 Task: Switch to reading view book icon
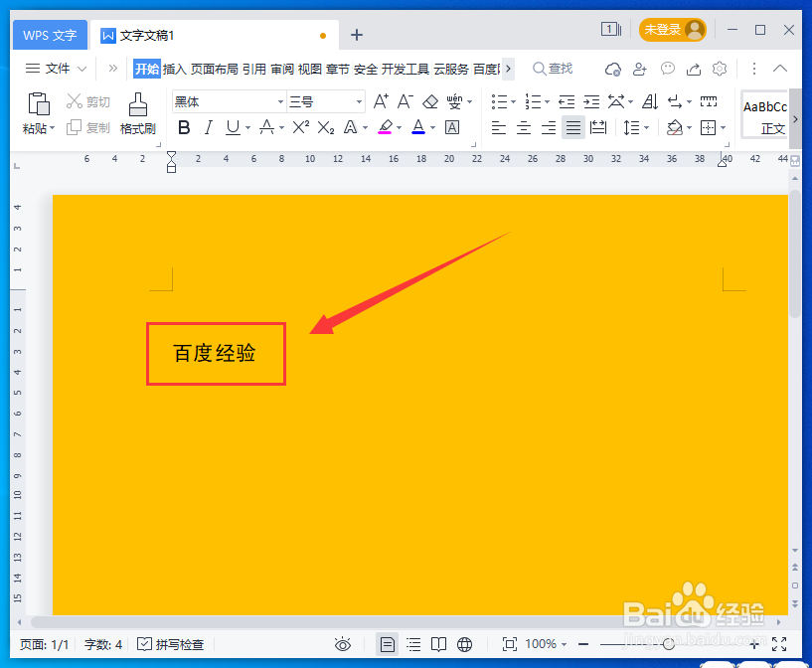pos(438,644)
